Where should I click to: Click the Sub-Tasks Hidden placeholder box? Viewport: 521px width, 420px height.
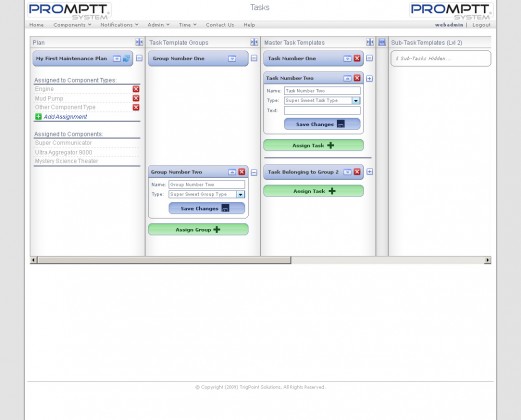440,58
